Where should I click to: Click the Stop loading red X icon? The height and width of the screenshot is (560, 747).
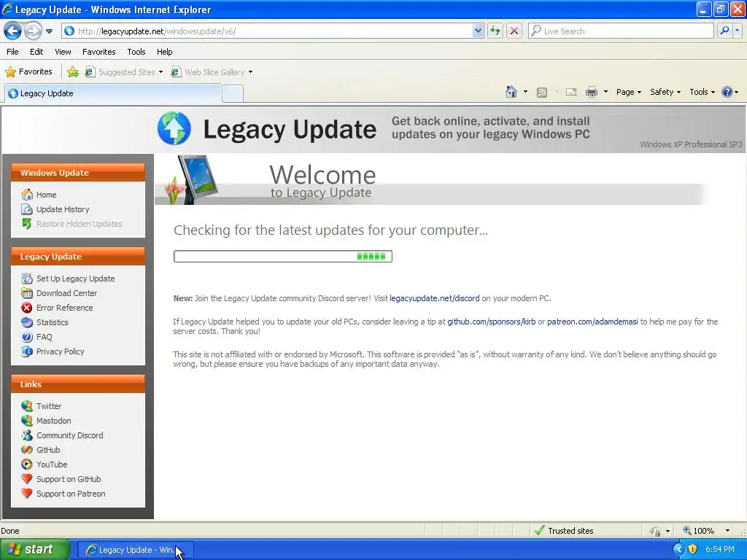click(x=514, y=31)
